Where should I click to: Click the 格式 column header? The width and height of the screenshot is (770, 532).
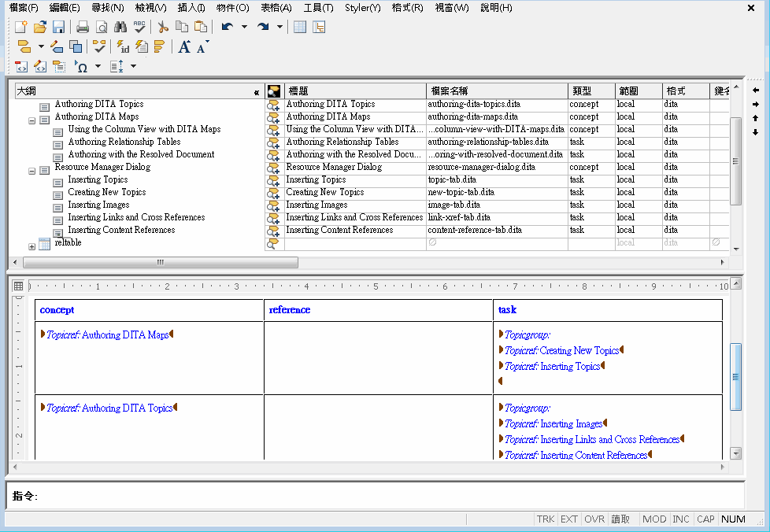686,91
